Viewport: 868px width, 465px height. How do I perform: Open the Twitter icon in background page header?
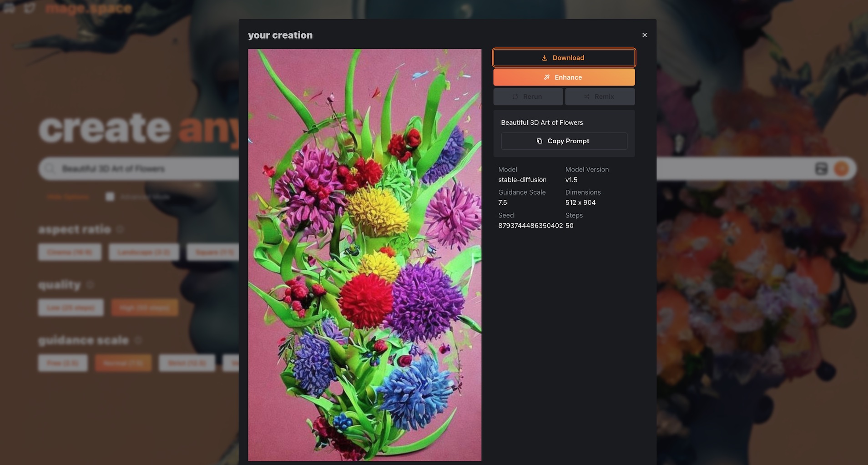click(x=30, y=8)
